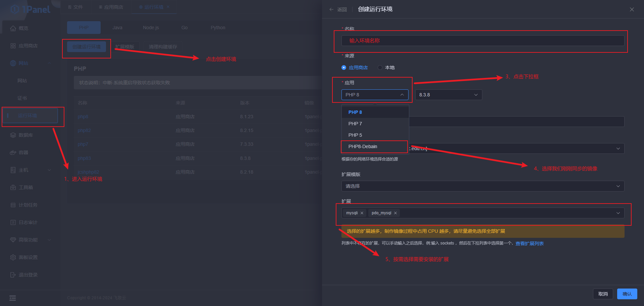This screenshot has width=644, height=306.
Task: Click the back arrow beside 返回
Action: (x=331, y=9)
